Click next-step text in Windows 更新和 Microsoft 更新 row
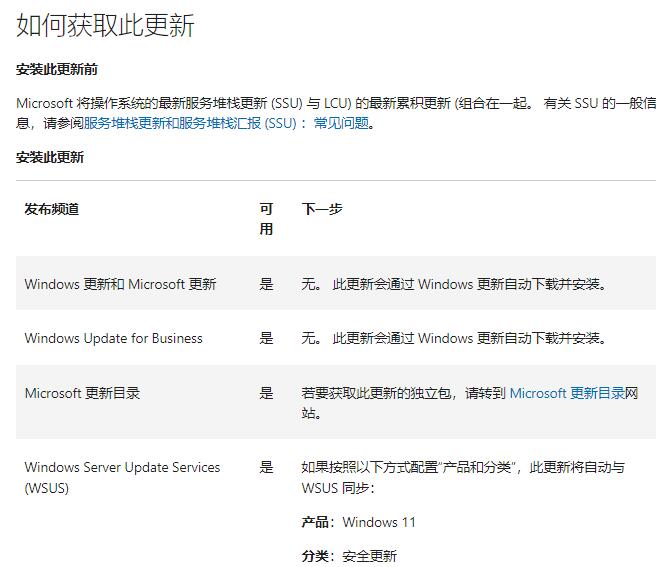The width and height of the screenshot is (656, 567). coord(454,284)
